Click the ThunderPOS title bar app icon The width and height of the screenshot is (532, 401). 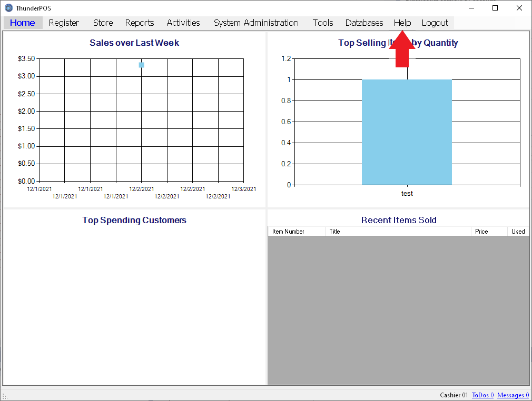pyautogui.click(x=8, y=8)
